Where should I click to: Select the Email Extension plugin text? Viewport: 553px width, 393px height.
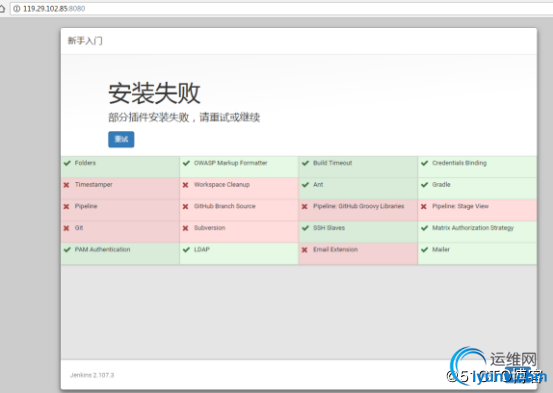[x=335, y=249]
